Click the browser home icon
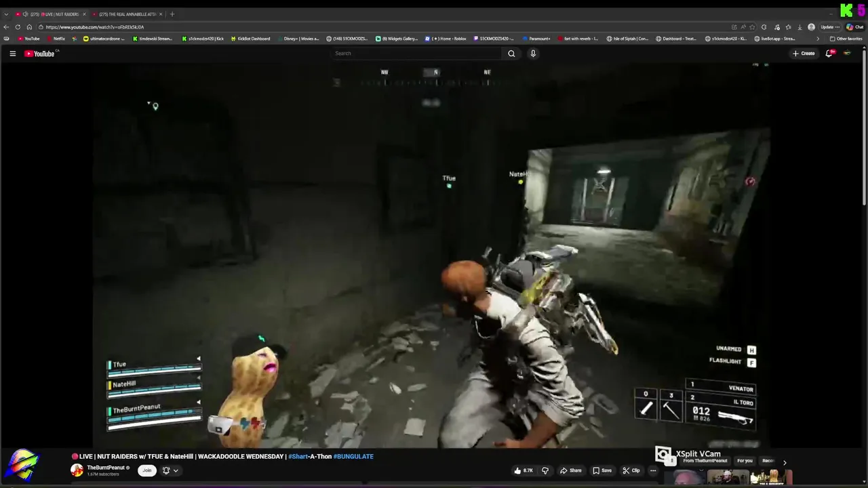The image size is (868, 488). pos(29,27)
